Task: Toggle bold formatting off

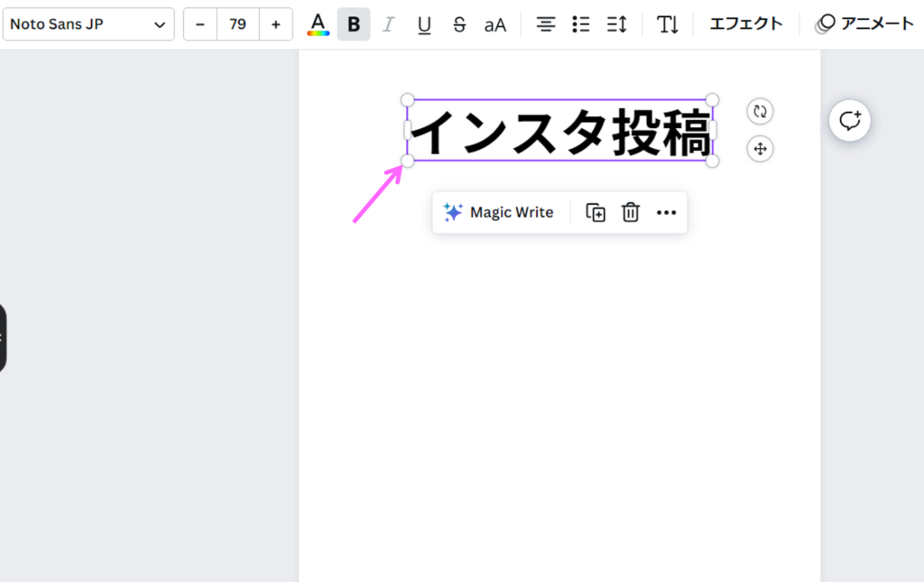Action: [354, 24]
